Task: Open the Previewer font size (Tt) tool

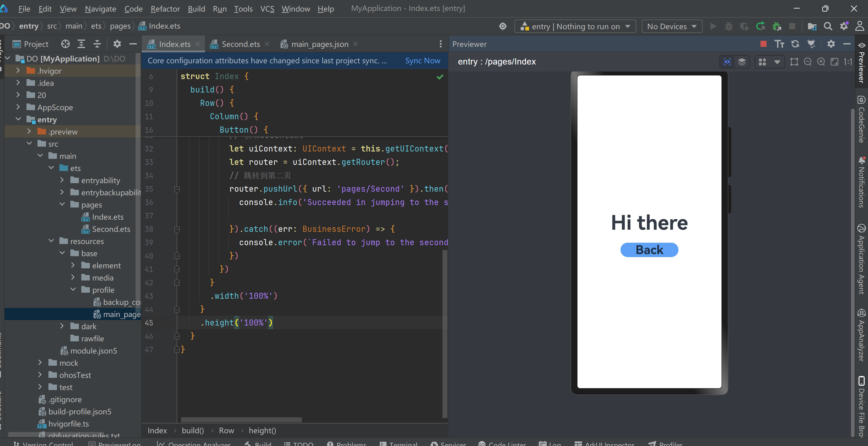Action: (779, 44)
